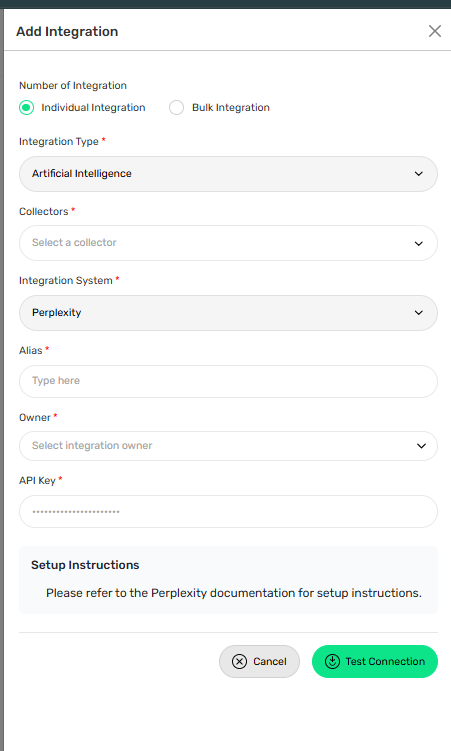Close the Add Integration panel with X
451x751 pixels.
point(435,31)
